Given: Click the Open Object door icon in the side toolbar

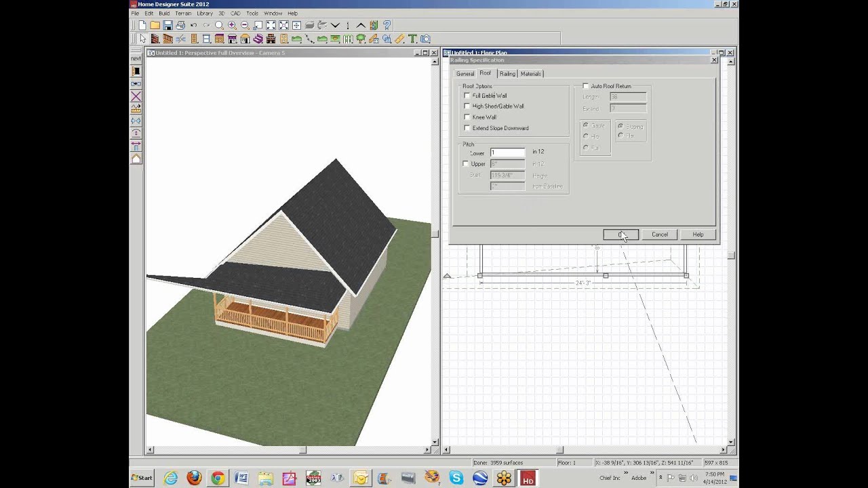Looking at the screenshot, I should pyautogui.click(x=136, y=71).
